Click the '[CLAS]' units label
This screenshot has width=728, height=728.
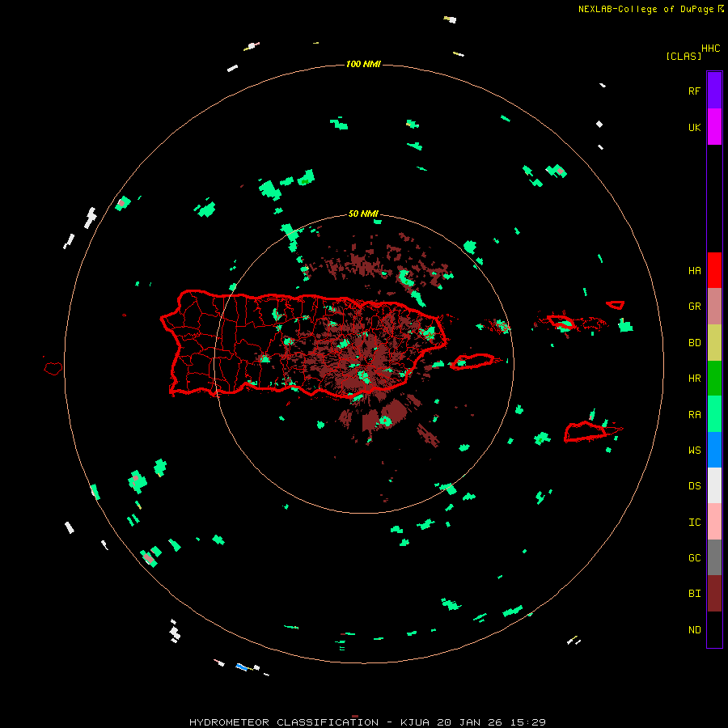tap(684, 57)
